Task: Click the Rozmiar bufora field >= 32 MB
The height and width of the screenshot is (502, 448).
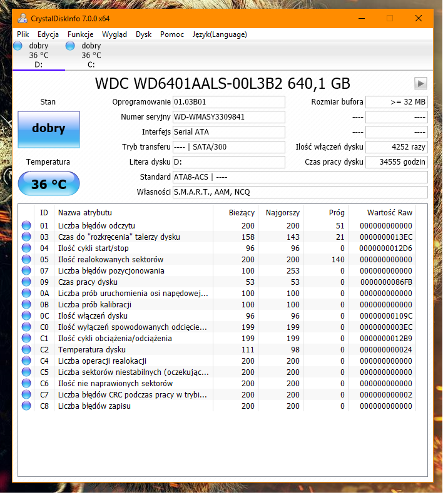Action: [397, 102]
